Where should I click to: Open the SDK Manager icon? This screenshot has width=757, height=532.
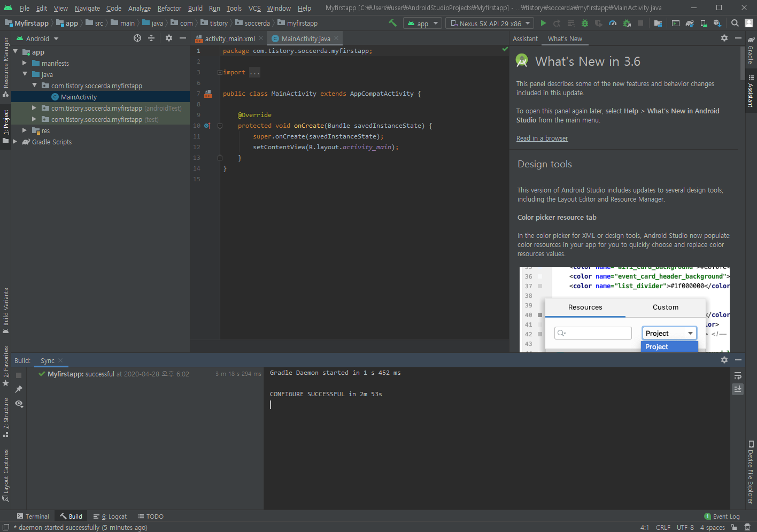(717, 23)
